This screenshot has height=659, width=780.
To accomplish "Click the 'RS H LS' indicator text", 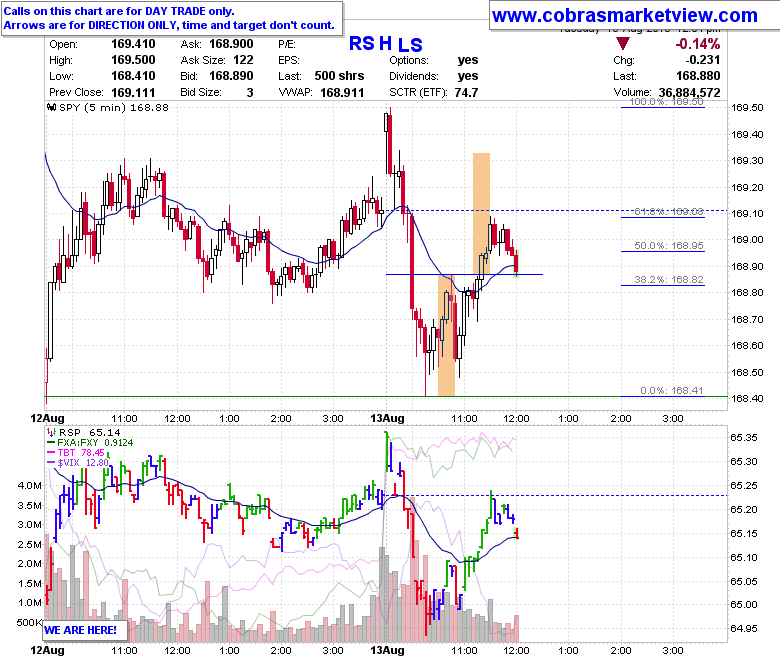I will point(386,44).
